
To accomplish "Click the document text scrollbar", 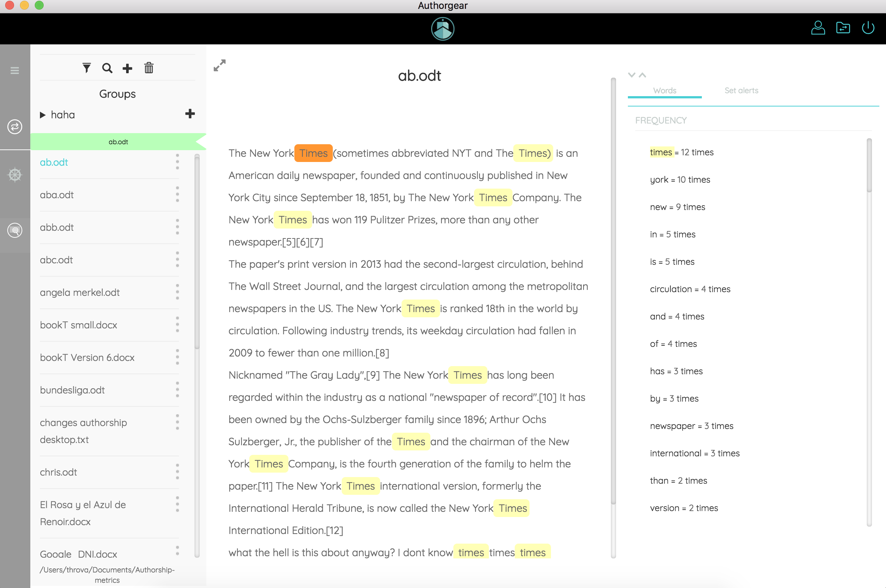I will tap(613, 291).
